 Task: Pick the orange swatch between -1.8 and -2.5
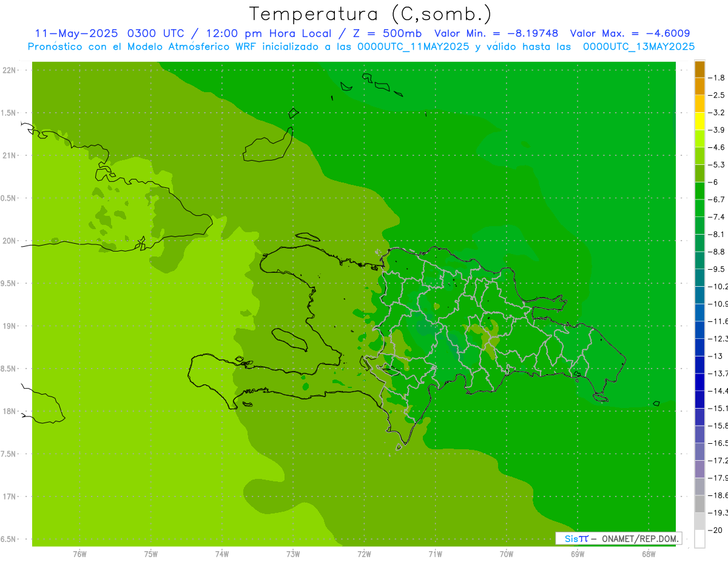[x=699, y=87]
